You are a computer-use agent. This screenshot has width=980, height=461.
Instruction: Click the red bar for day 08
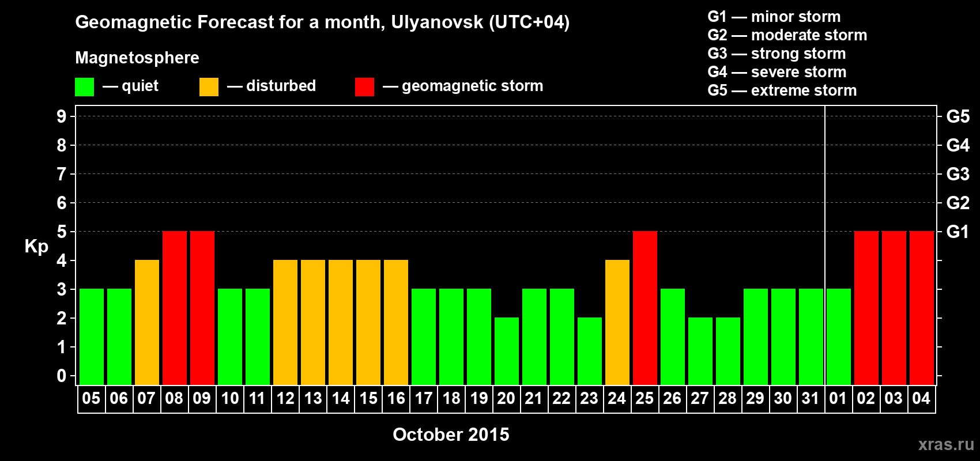coord(175,308)
